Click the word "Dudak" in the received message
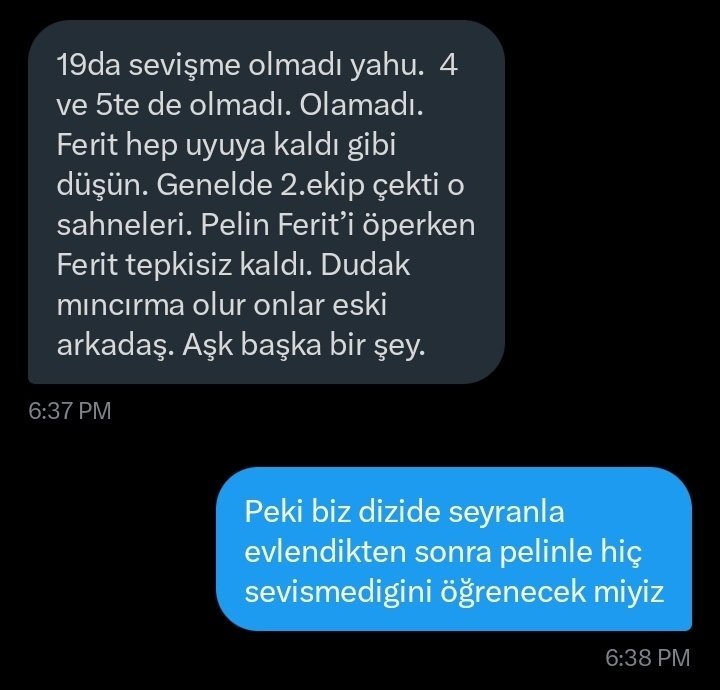Screen dimensions: 720x690 [365, 265]
